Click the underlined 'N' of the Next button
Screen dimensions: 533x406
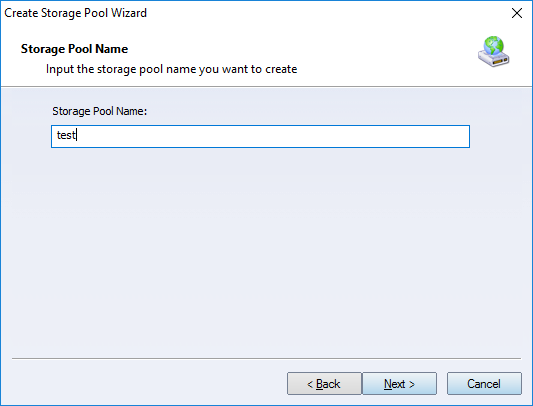click(x=388, y=384)
